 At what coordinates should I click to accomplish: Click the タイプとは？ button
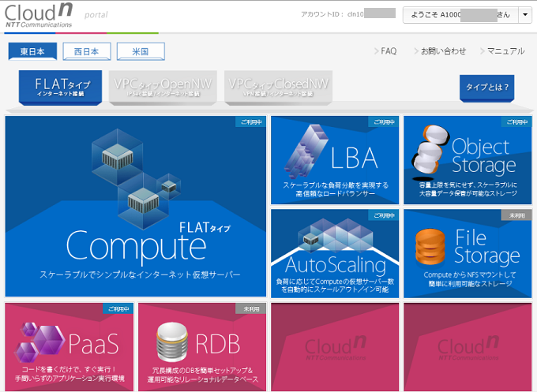[x=486, y=87]
